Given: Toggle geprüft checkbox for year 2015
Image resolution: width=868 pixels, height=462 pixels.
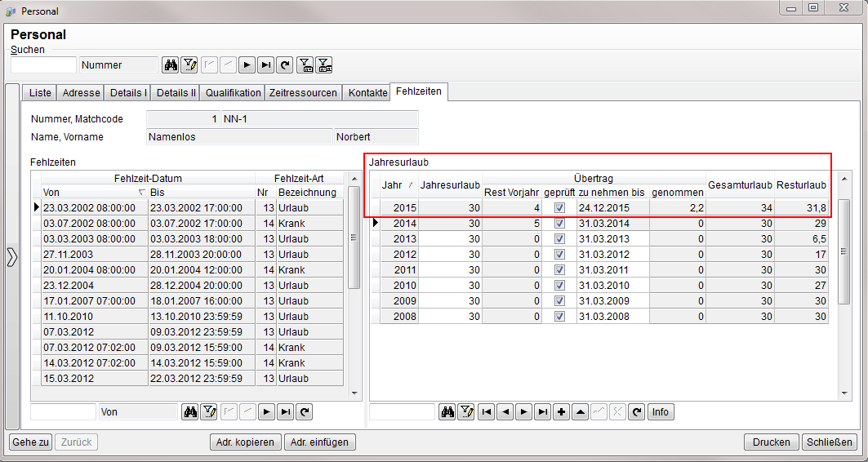Looking at the screenshot, I should point(559,208).
